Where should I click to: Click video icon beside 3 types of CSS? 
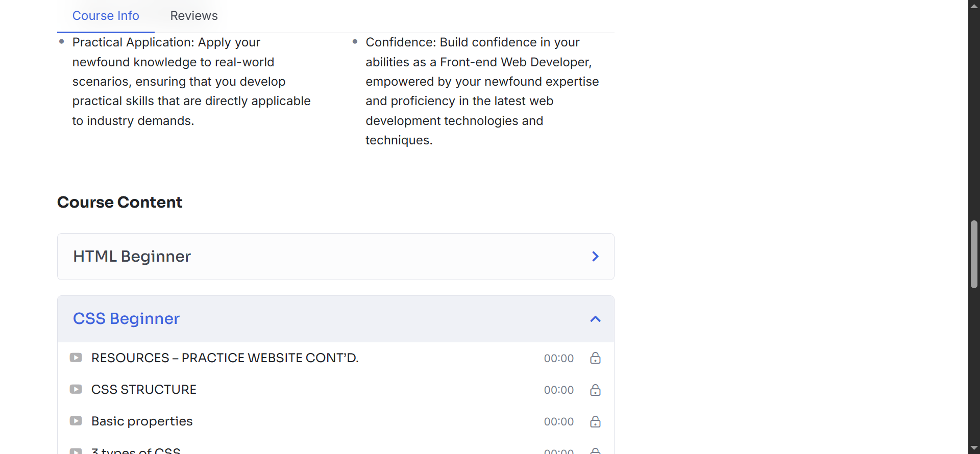point(76,451)
